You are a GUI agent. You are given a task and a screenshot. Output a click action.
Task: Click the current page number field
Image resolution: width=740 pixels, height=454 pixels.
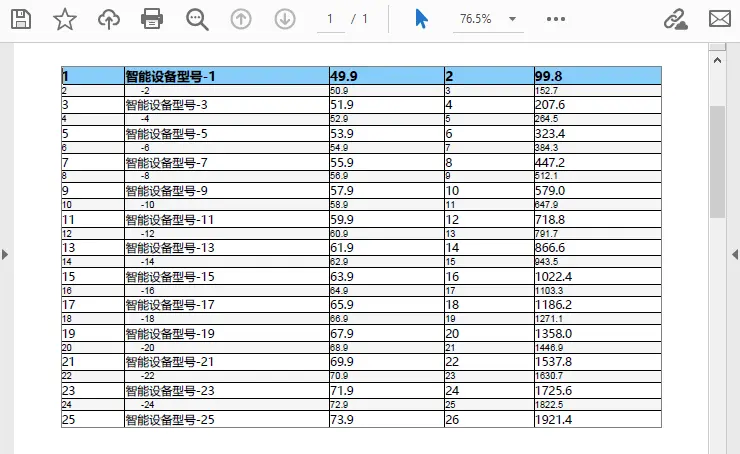click(x=330, y=19)
